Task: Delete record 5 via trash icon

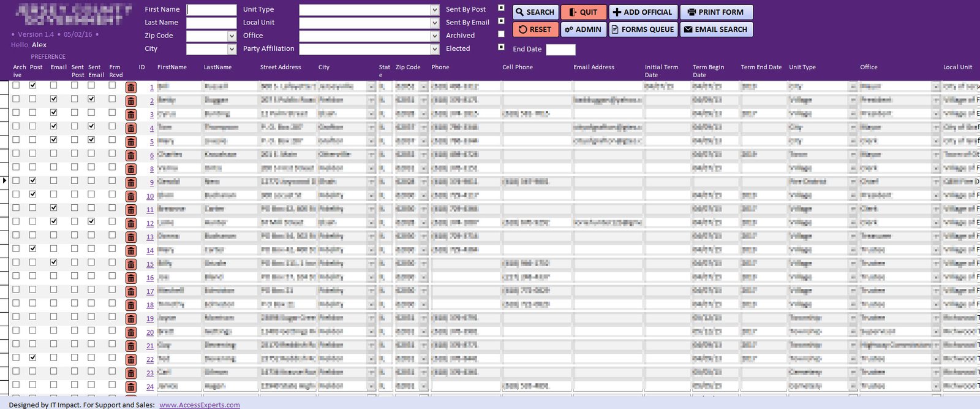Action: pyautogui.click(x=131, y=142)
